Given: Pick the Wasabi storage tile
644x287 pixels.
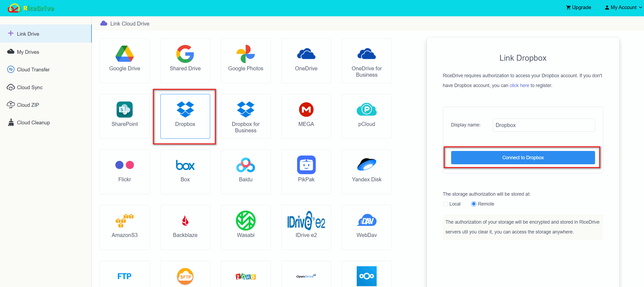Looking at the screenshot, I should point(246,227).
